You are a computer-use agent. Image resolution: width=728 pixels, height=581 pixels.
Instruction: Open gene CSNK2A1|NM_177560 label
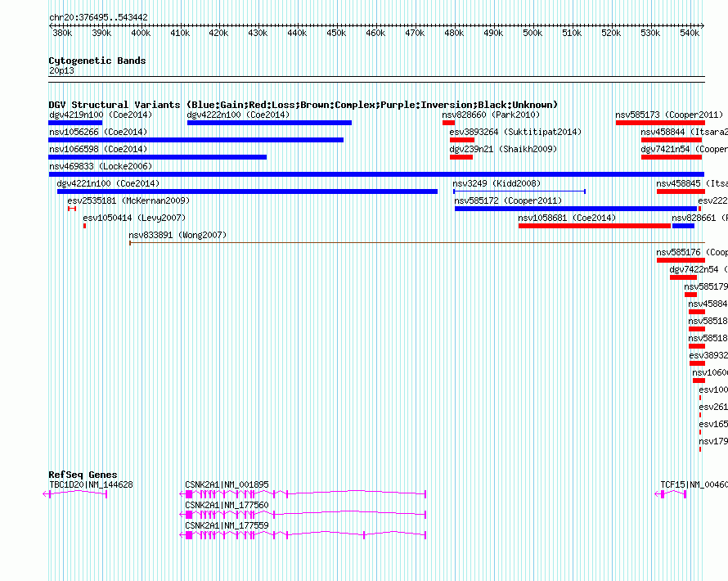(227, 505)
